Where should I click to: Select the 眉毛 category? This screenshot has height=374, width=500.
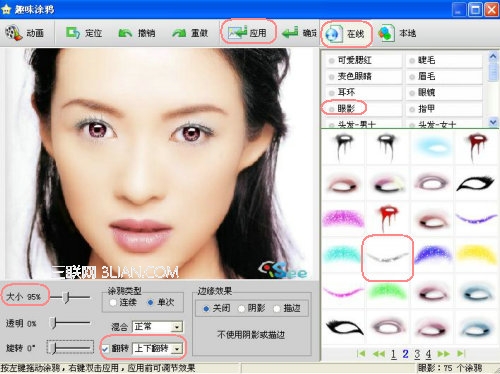tap(444, 76)
